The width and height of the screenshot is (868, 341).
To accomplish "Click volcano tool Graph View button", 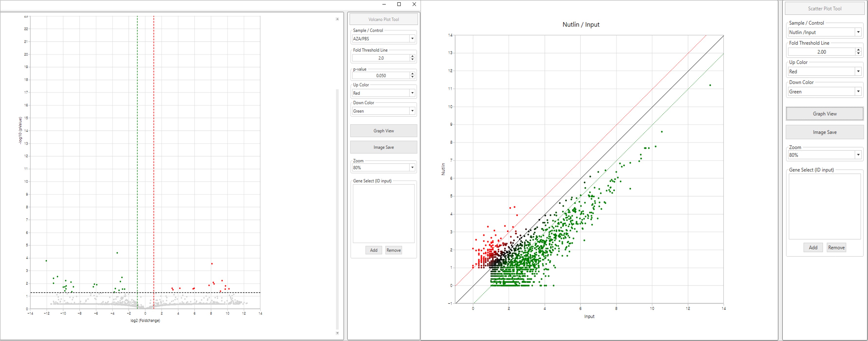I will coord(384,131).
